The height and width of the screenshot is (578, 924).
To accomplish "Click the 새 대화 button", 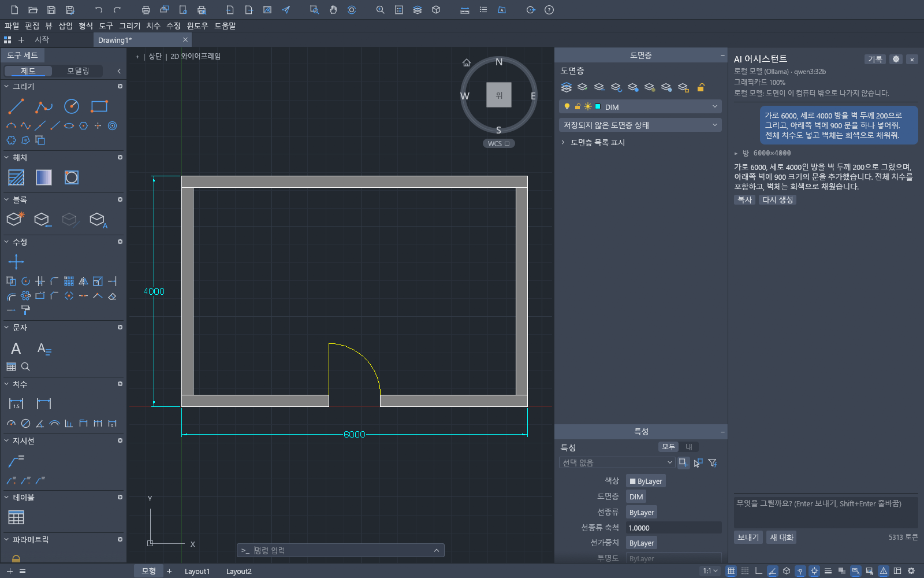I will pos(782,538).
